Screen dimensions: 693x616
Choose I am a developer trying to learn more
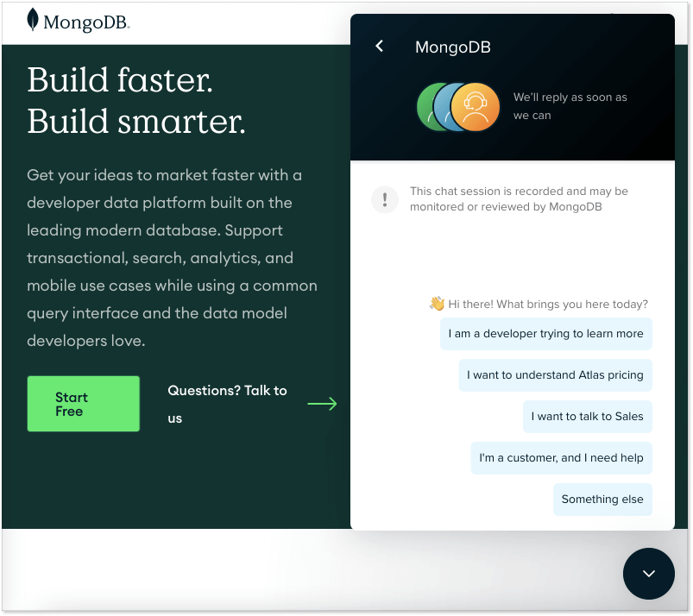coord(545,334)
